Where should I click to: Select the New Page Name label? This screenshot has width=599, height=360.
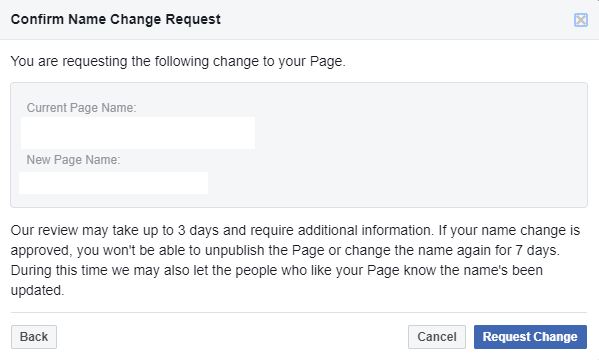click(x=73, y=160)
